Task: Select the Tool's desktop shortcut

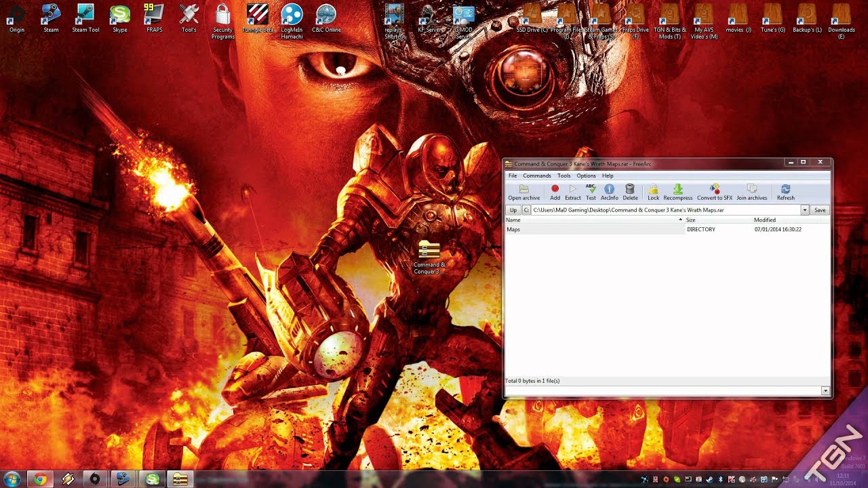Action: 189,18
